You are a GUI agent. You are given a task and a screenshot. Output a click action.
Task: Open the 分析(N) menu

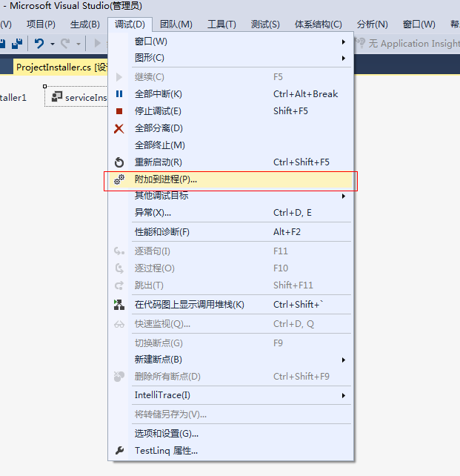point(372,24)
